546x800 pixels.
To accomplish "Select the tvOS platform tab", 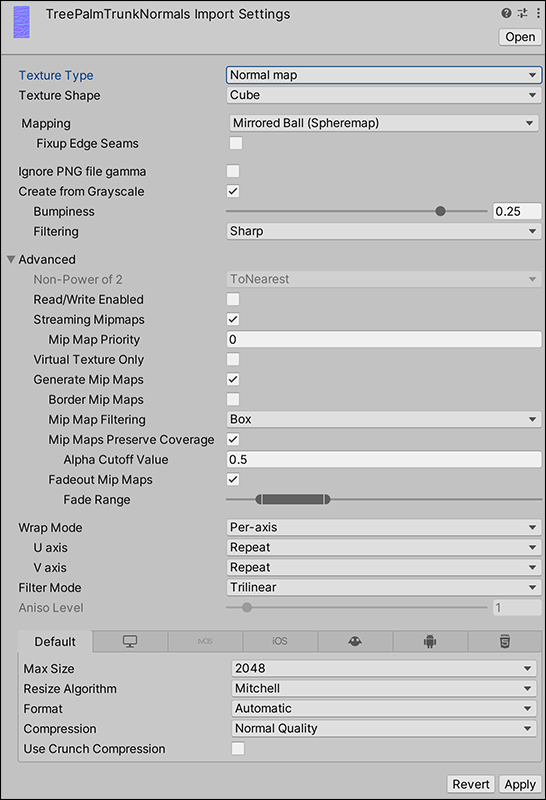I will [x=205, y=641].
